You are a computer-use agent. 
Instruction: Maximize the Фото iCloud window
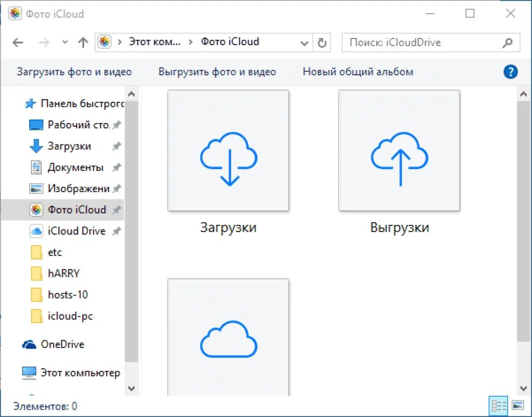tap(470, 14)
